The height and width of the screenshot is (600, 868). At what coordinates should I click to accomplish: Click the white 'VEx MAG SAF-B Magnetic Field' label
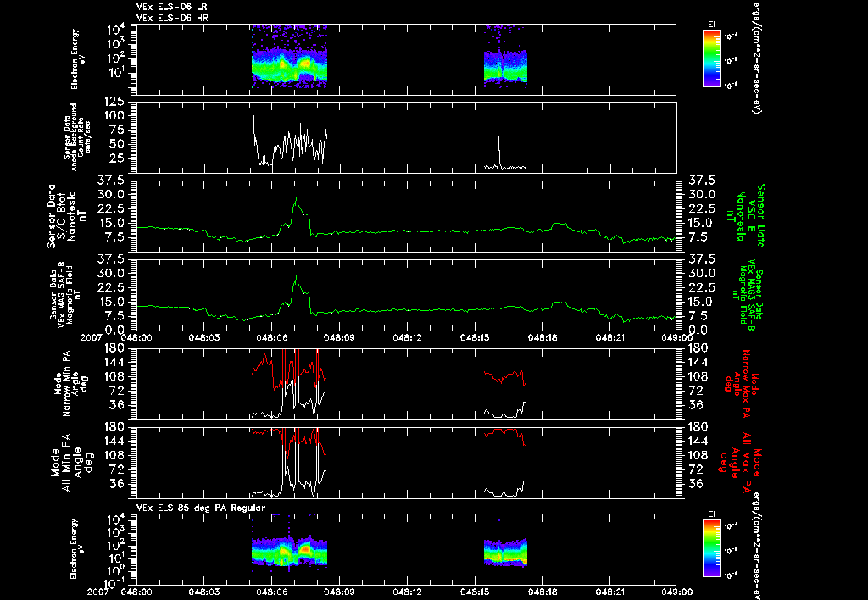[64, 294]
